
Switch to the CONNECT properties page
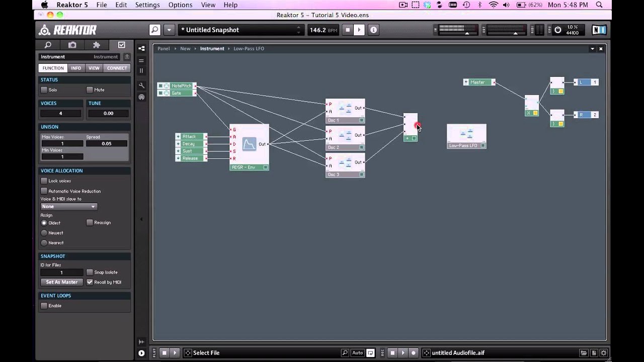click(117, 68)
